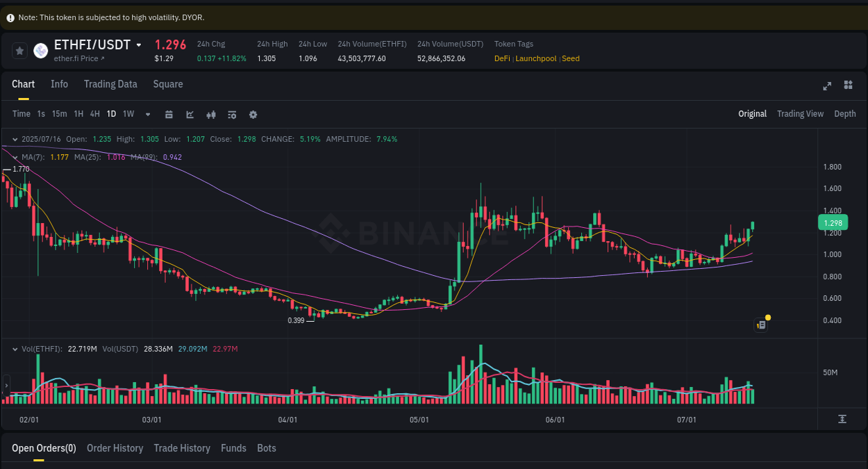Screen dimensions: 868x469
Task: Open the Order History tab
Action: [115, 447]
